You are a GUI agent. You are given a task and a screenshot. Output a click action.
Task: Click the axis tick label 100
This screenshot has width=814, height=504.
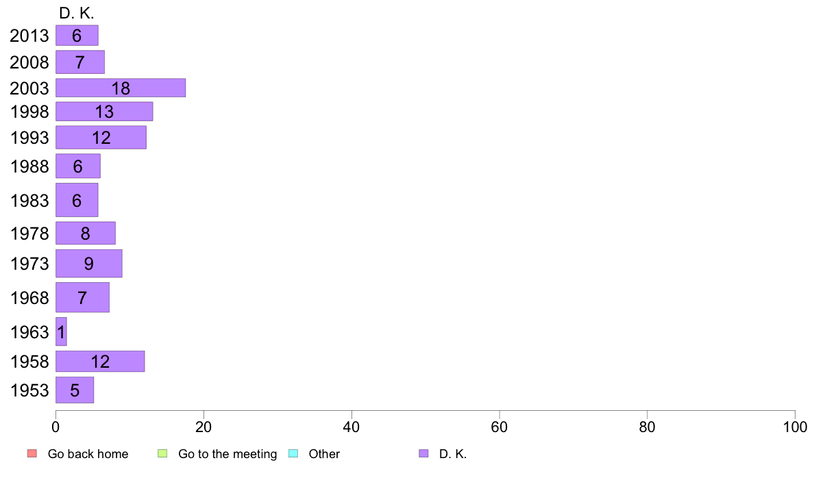click(x=795, y=427)
